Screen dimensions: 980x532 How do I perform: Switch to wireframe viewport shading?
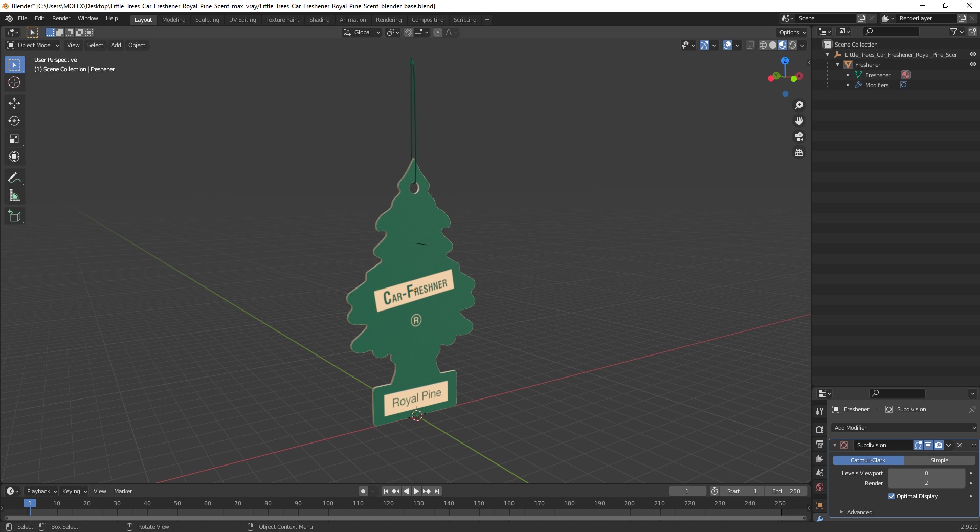pyautogui.click(x=763, y=45)
